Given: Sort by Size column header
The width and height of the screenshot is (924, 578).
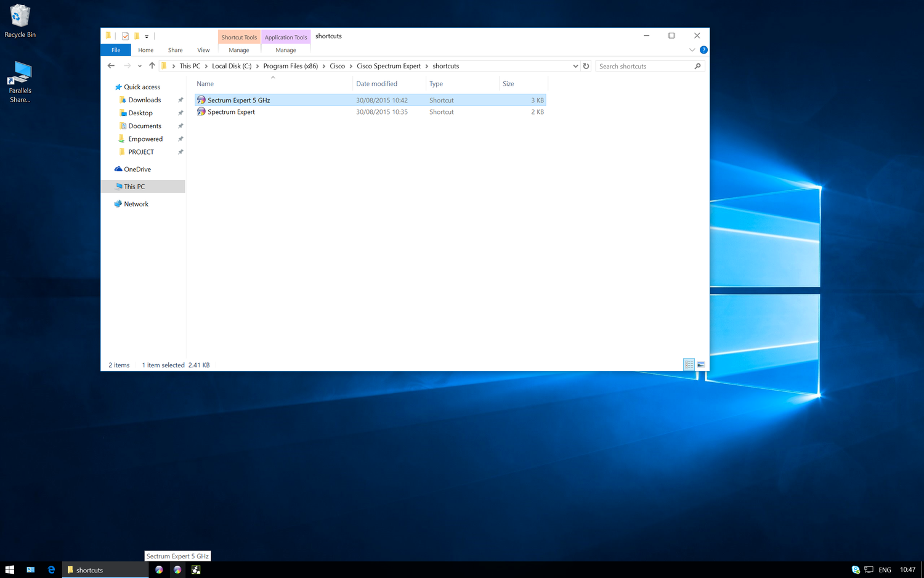Looking at the screenshot, I should click(522, 84).
